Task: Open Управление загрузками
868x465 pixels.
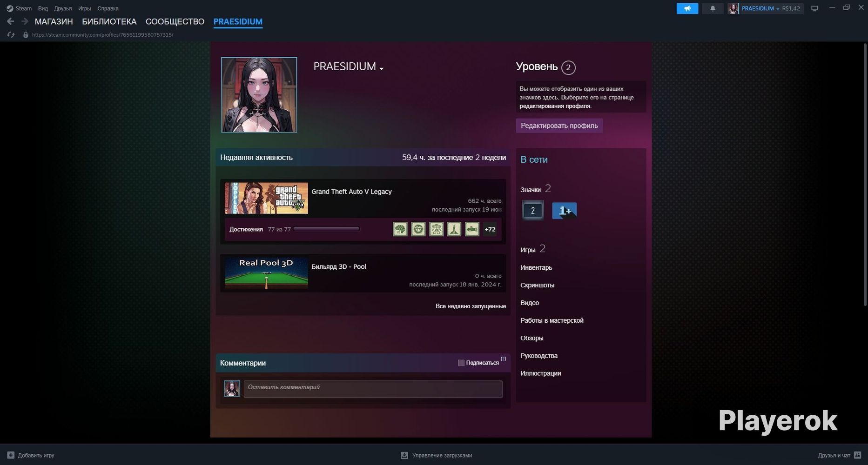Action: [x=437, y=455]
